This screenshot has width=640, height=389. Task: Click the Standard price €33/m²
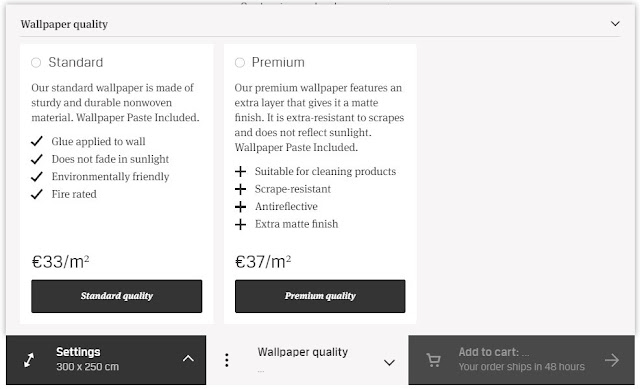coord(60,262)
